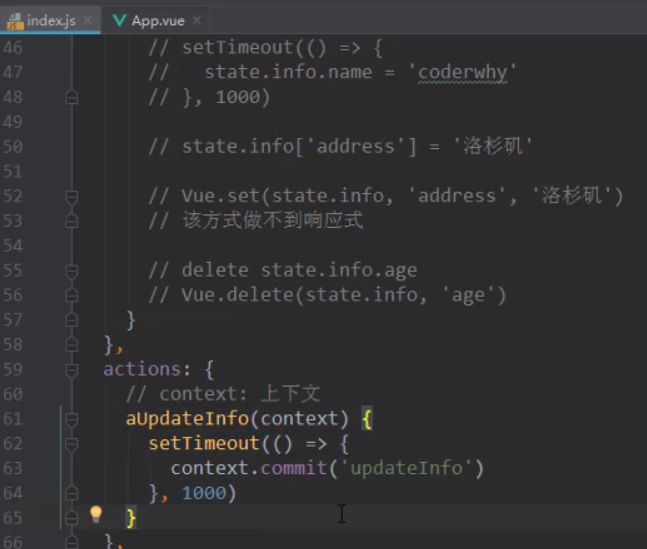The height and width of the screenshot is (549, 647).
Task: Switch to the App.vue tab
Action: coord(157,20)
